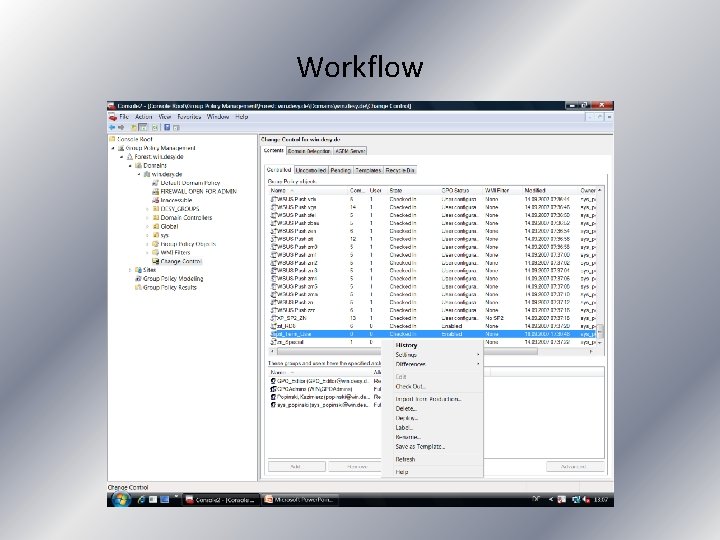Click the blue Help toolbar icon
720x540 pixels.
[167, 127]
